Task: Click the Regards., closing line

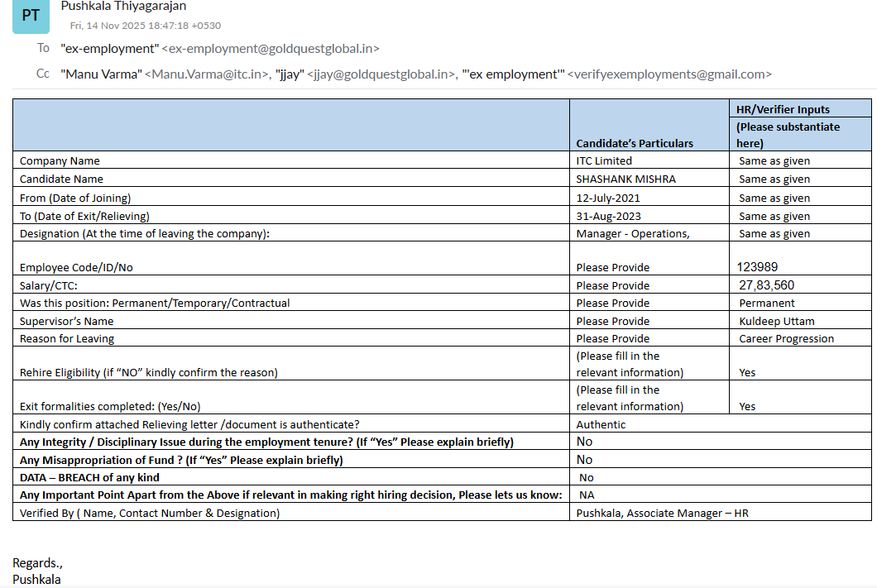Action: point(37,563)
